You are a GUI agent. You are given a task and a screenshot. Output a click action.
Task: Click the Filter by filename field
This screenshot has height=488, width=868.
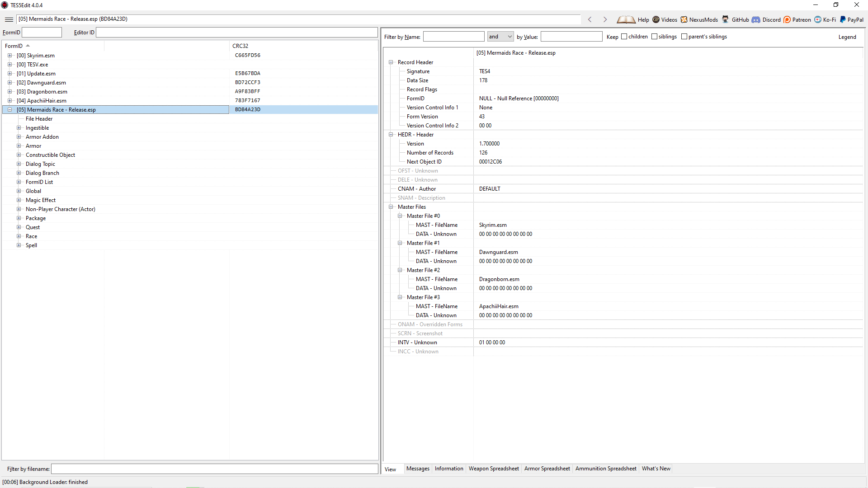[x=215, y=469]
